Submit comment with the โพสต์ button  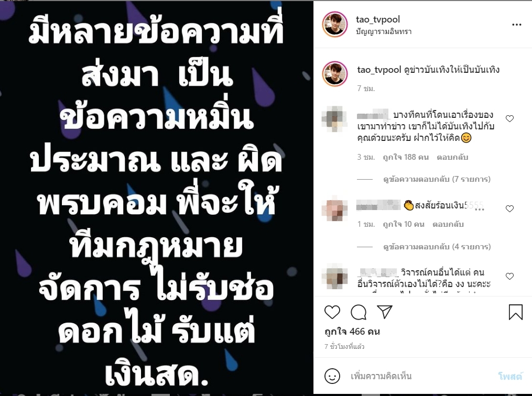coord(510,376)
